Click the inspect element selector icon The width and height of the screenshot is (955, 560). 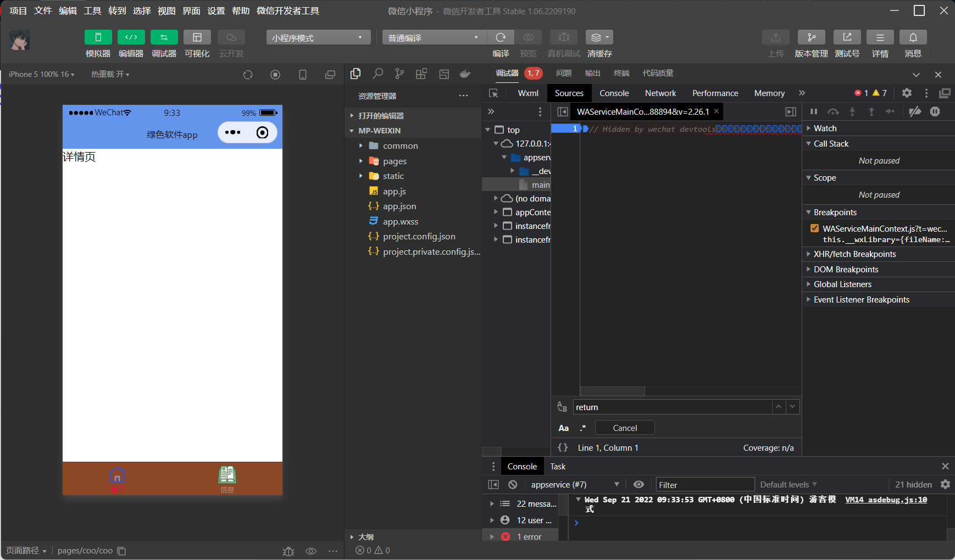click(493, 93)
